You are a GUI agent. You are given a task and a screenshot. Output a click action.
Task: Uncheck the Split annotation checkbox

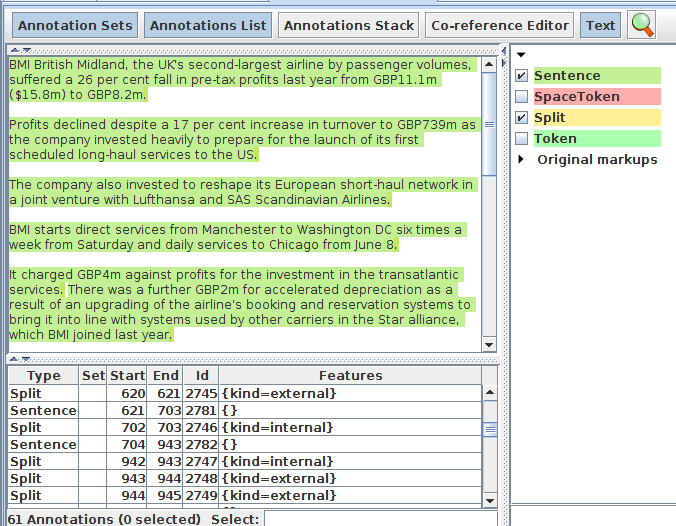[x=522, y=118]
